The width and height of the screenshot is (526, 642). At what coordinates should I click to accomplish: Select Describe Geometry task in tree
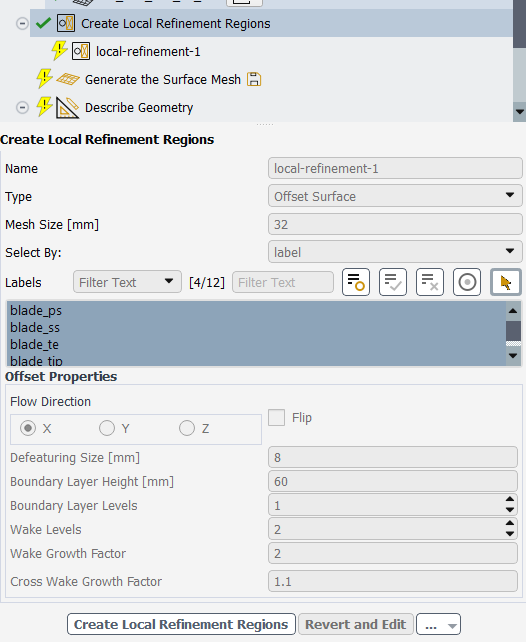click(x=139, y=108)
